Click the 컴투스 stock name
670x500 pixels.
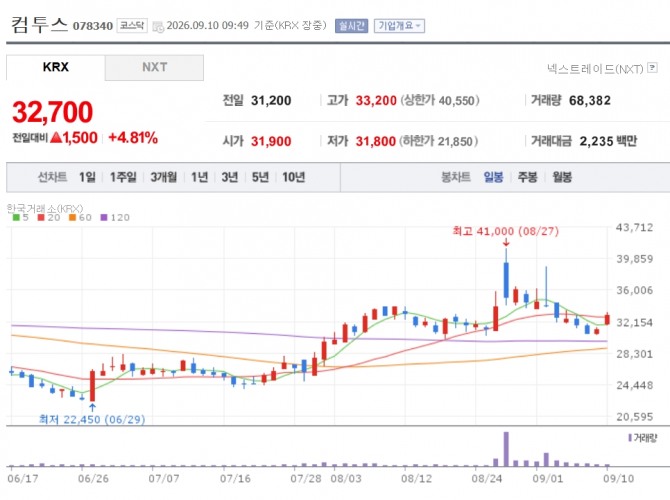[39, 24]
